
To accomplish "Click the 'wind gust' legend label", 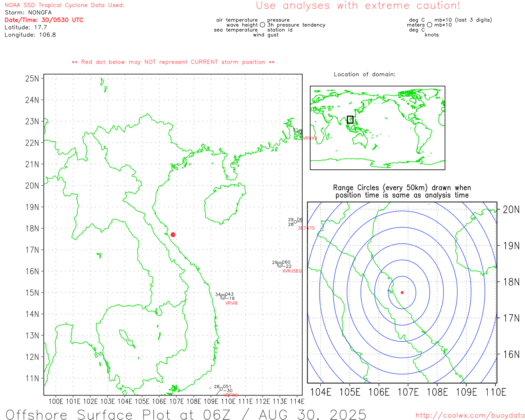I will pyautogui.click(x=266, y=35).
